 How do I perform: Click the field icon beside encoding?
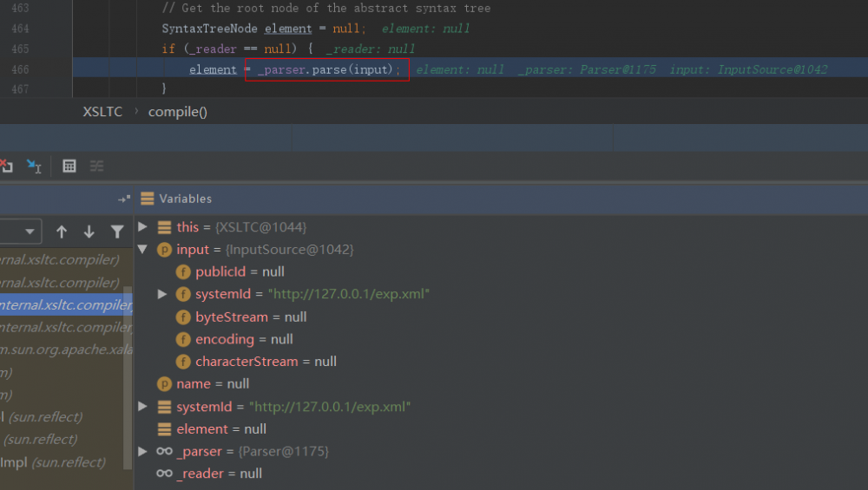tap(183, 339)
